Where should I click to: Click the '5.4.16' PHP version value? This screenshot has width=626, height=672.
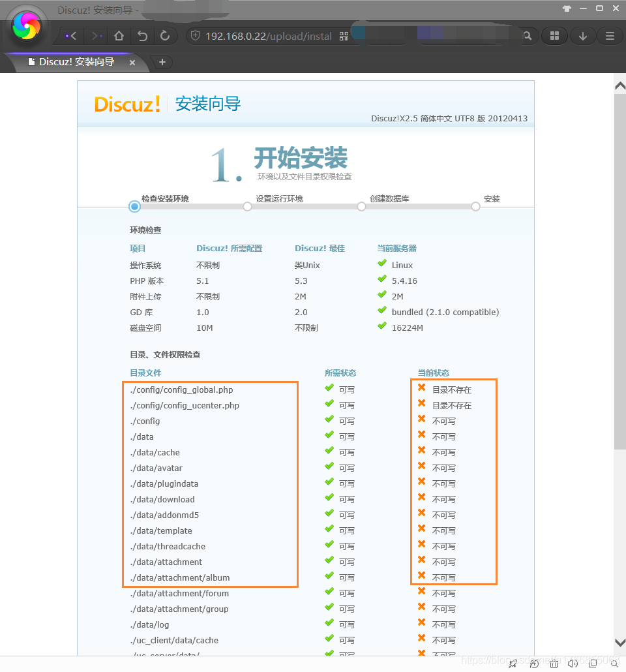point(404,281)
